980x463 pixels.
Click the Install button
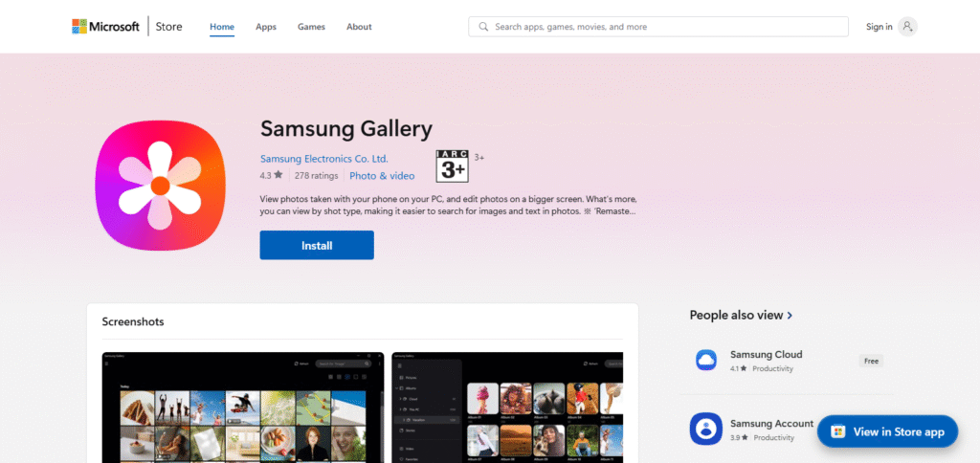[317, 246]
